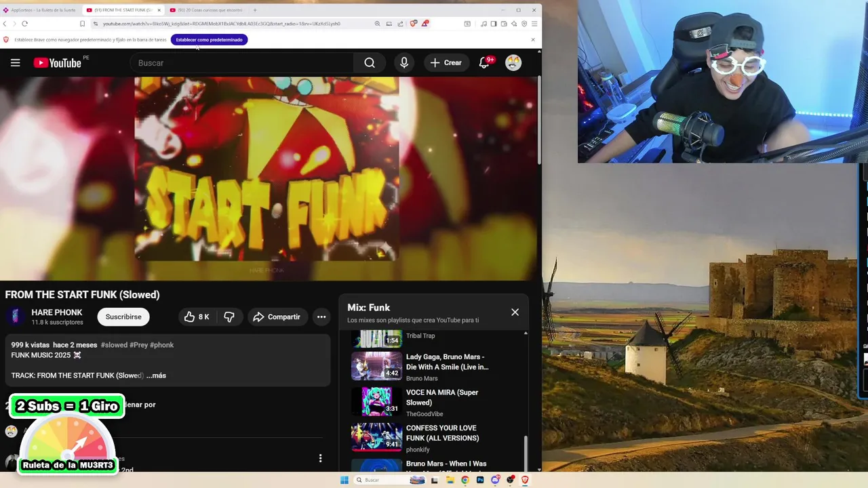Open Task View in taskbar
This screenshot has width=868, height=488.
pos(435,480)
